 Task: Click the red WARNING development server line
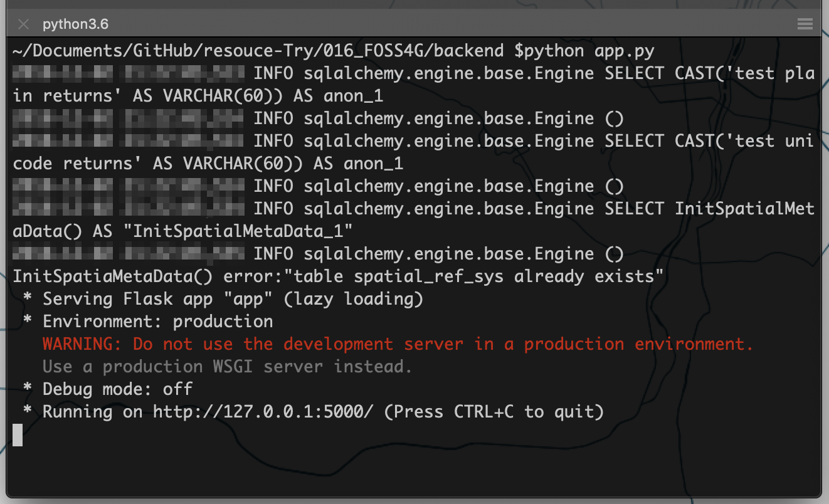coord(398,344)
